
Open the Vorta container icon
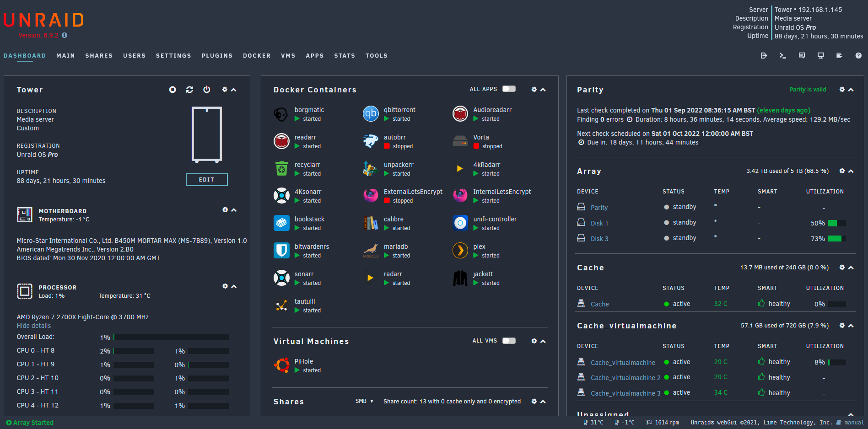tap(460, 141)
